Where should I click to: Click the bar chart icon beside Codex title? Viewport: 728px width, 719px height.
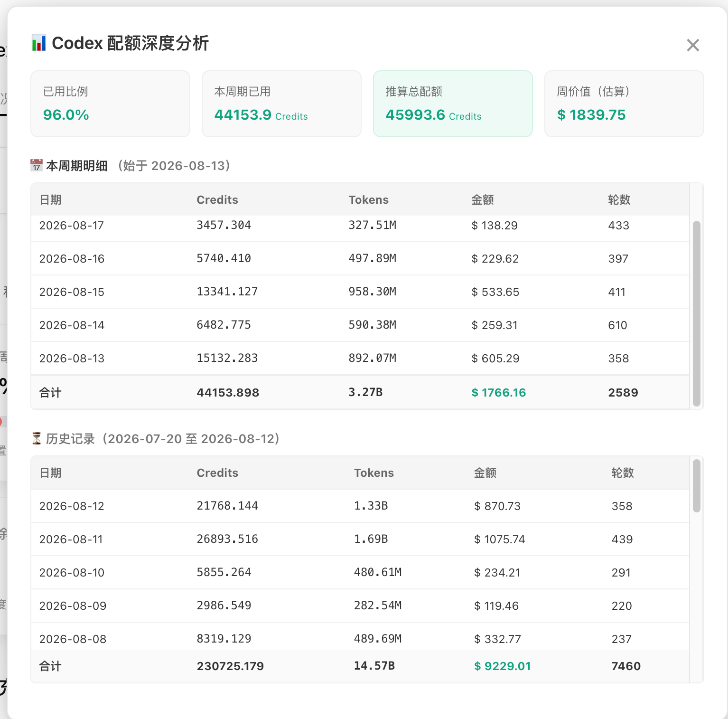tap(38, 43)
